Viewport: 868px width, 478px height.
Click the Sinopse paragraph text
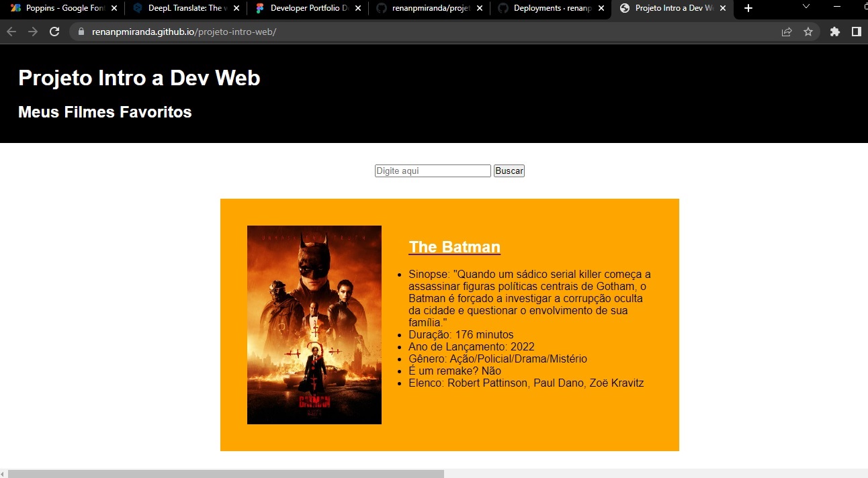(x=530, y=298)
